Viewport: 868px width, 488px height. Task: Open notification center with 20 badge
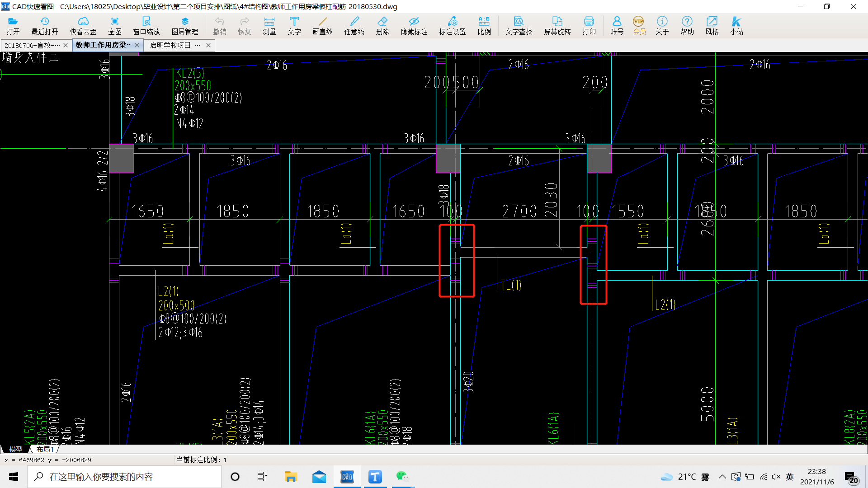(x=851, y=477)
